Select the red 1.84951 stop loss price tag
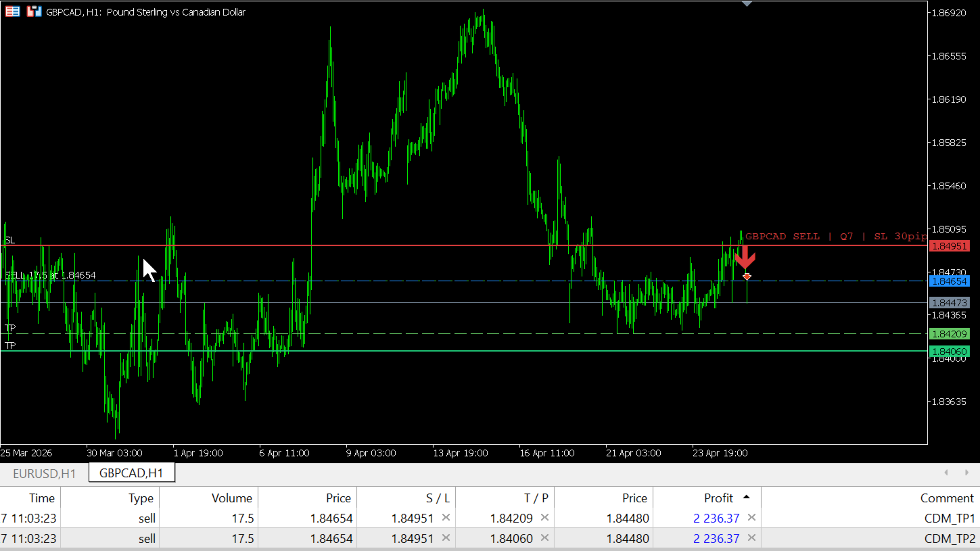This screenshot has height=551, width=980. click(950, 245)
